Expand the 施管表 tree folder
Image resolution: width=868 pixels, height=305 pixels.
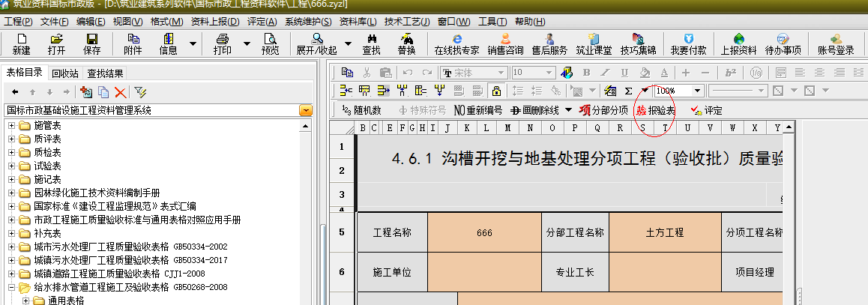point(11,125)
